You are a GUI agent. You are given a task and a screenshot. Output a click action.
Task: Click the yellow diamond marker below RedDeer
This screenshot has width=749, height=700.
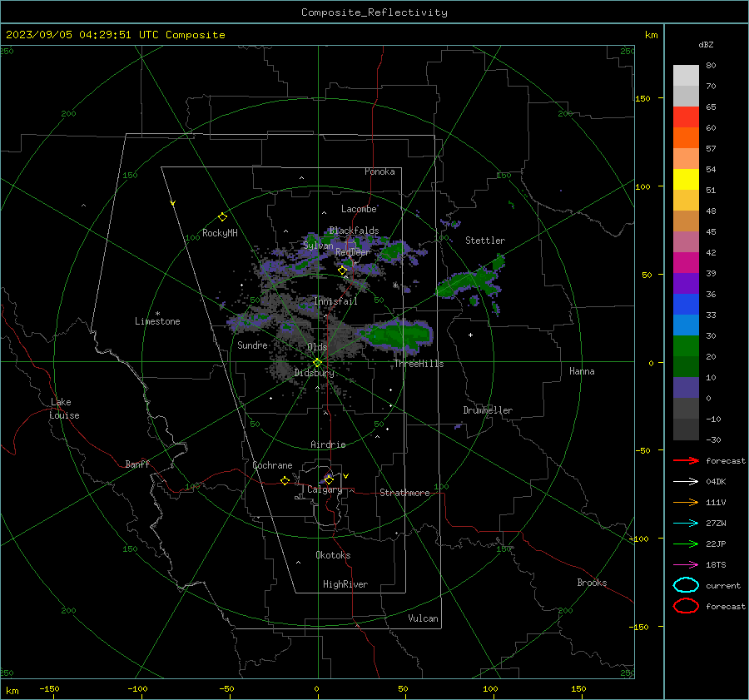pos(342,271)
